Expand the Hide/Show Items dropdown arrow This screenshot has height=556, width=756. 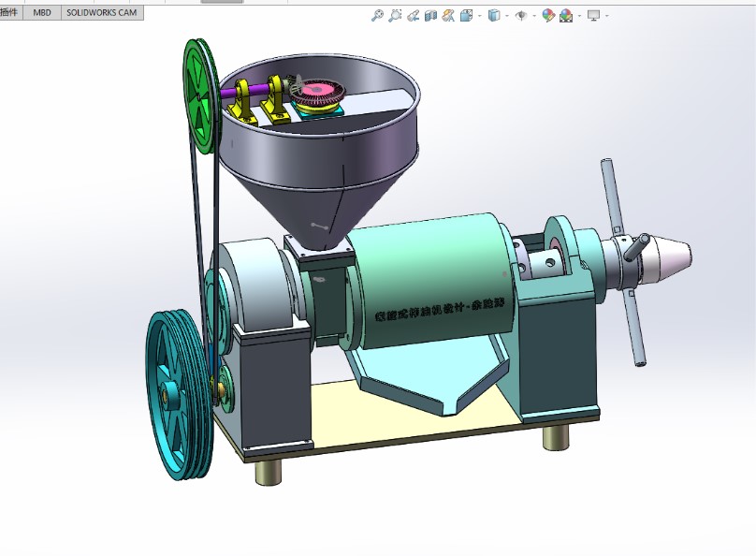(534, 16)
